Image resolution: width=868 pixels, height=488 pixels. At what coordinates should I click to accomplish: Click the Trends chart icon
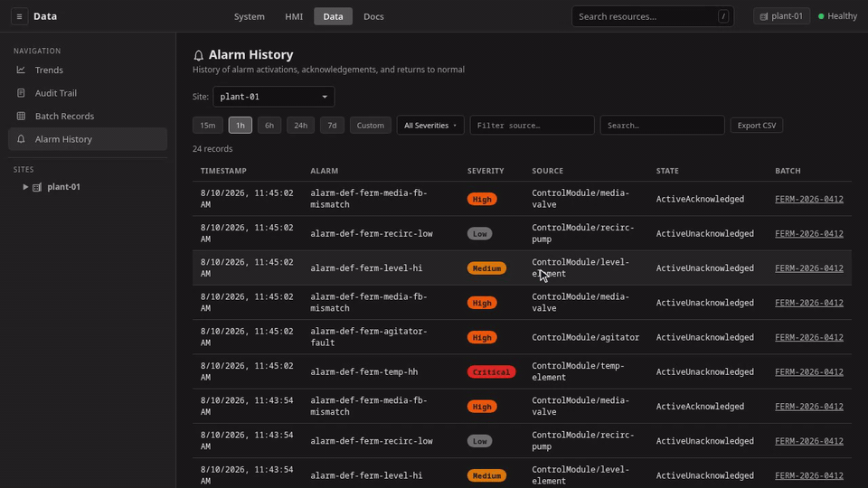pos(21,70)
